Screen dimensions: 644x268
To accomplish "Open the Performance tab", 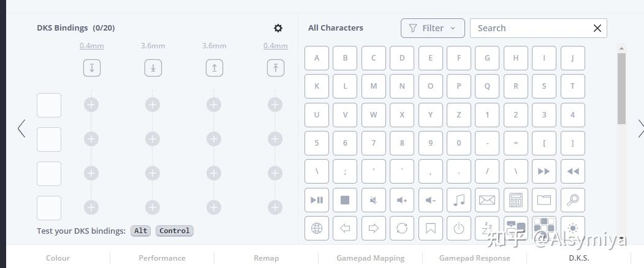I will [x=162, y=258].
